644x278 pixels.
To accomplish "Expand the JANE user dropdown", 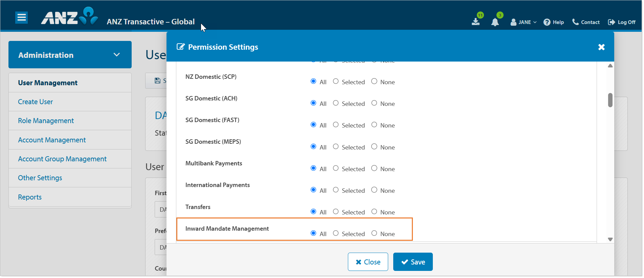I will tap(524, 22).
